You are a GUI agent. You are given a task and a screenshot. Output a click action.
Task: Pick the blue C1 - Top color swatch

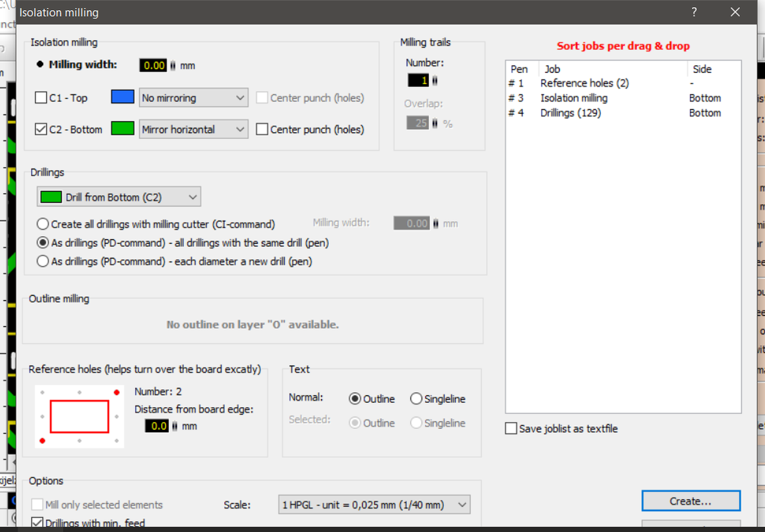(x=123, y=97)
